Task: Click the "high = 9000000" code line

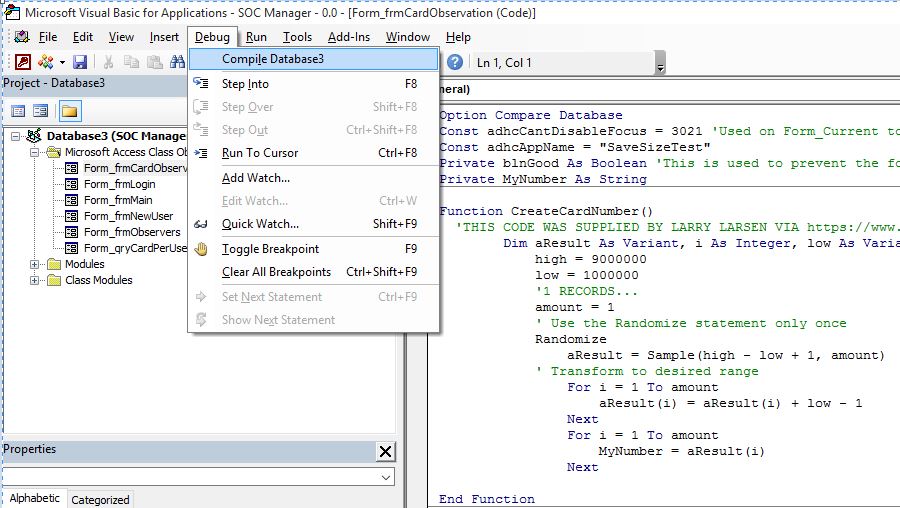Action: (x=591, y=259)
